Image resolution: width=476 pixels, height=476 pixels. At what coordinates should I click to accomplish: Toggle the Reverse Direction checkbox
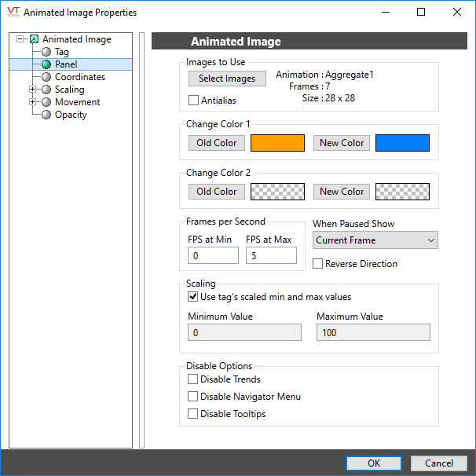point(318,264)
